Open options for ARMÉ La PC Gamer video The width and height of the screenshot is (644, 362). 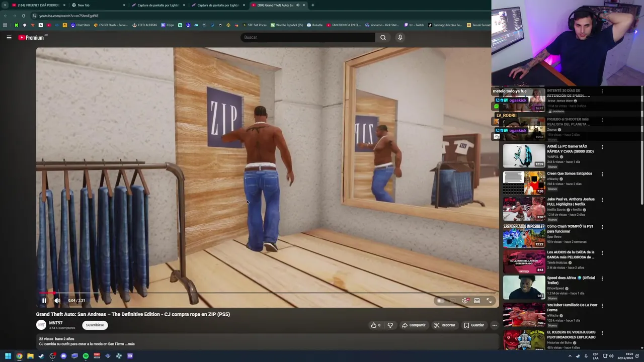[x=602, y=147]
